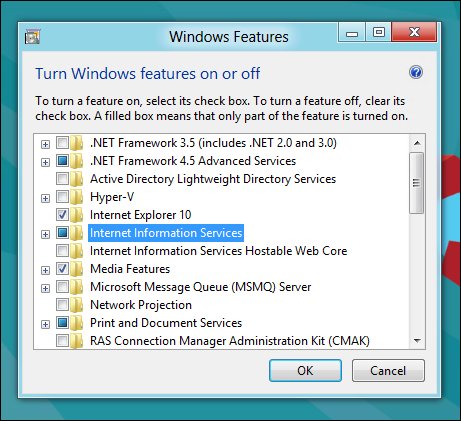Enable Active Directory Lightweight Directory Services checkbox
Screen dimensions: 461x421
tap(62, 179)
